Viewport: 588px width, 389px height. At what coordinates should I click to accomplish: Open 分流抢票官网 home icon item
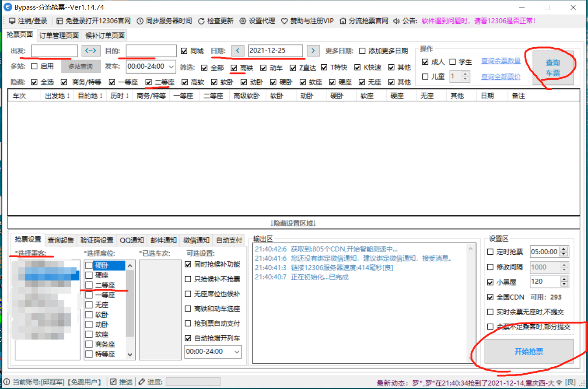pyautogui.click(x=364, y=21)
